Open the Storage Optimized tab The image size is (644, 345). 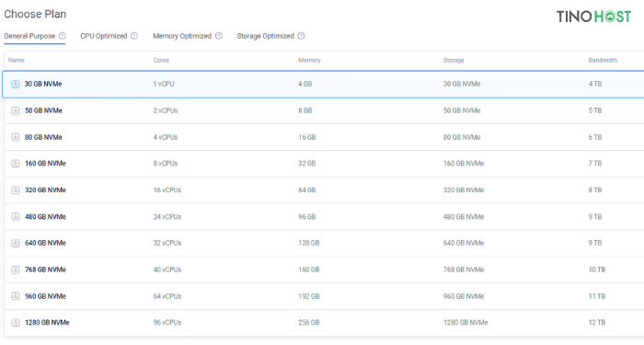(x=265, y=36)
